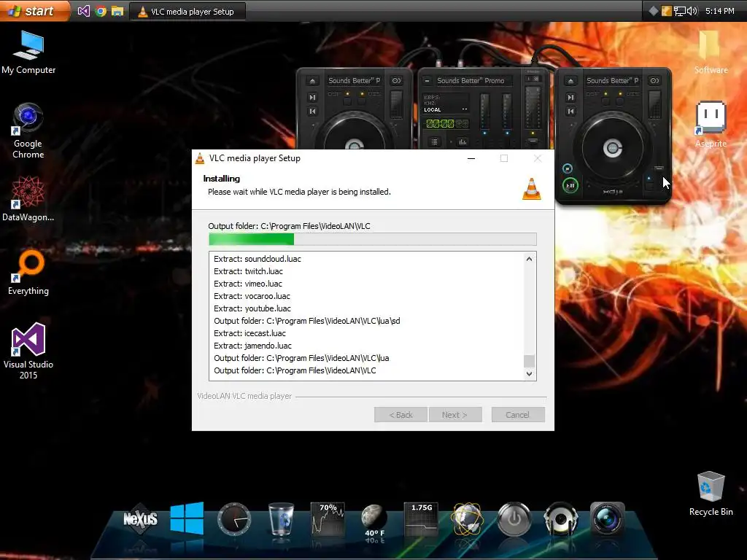Click the 1.75G memory meter in the dock

[421, 518]
